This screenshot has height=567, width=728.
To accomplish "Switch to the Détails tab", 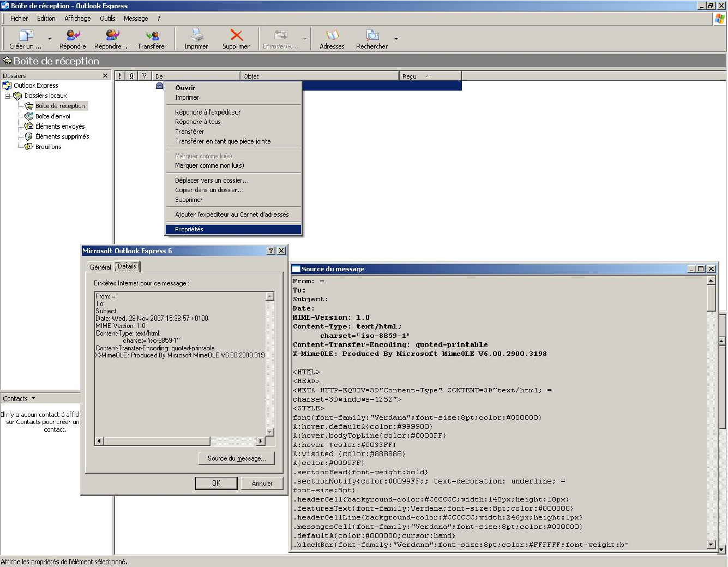I will coord(127,266).
